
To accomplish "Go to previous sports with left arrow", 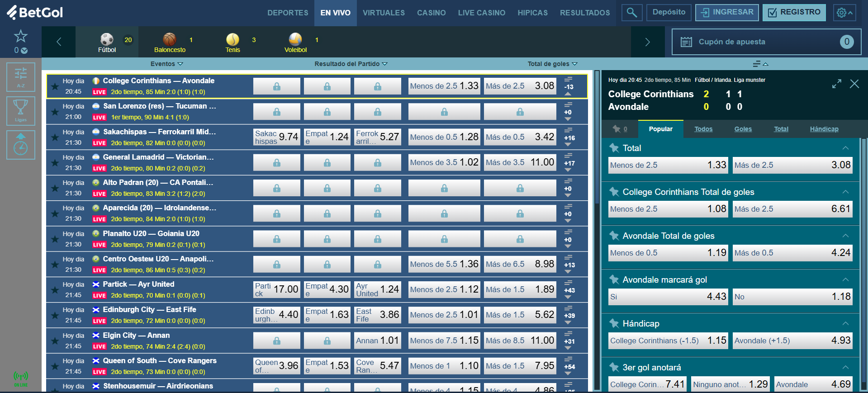I will [59, 42].
